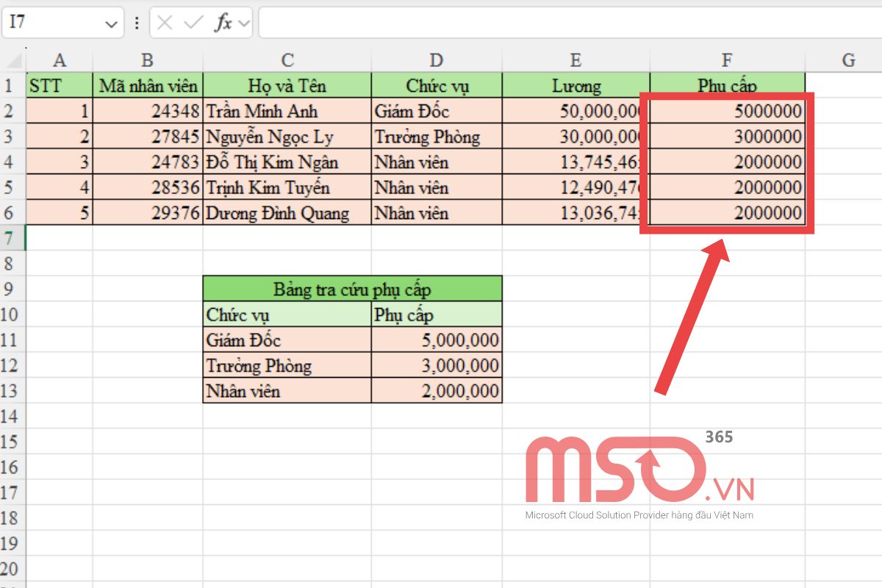
Task: Select cell with employee code 28536
Action: (148, 187)
